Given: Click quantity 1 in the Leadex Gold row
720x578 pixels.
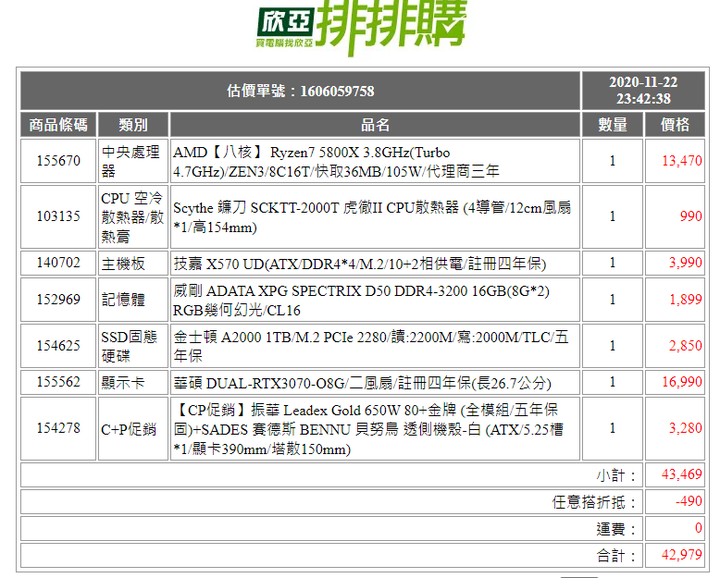Looking at the screenshot, I should pyautogui.click(x=612, y=428).
